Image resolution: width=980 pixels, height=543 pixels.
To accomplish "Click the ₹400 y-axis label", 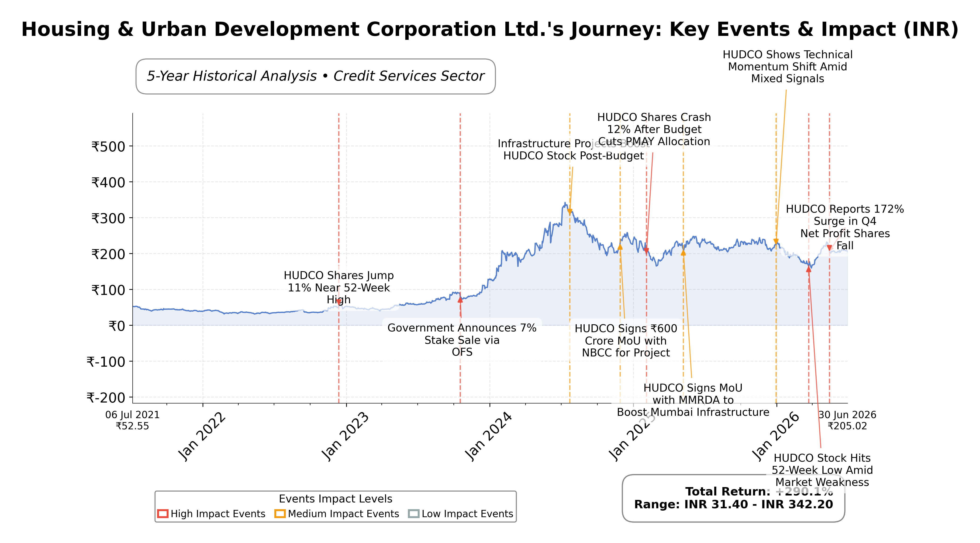I will click(x=108, y=182).
